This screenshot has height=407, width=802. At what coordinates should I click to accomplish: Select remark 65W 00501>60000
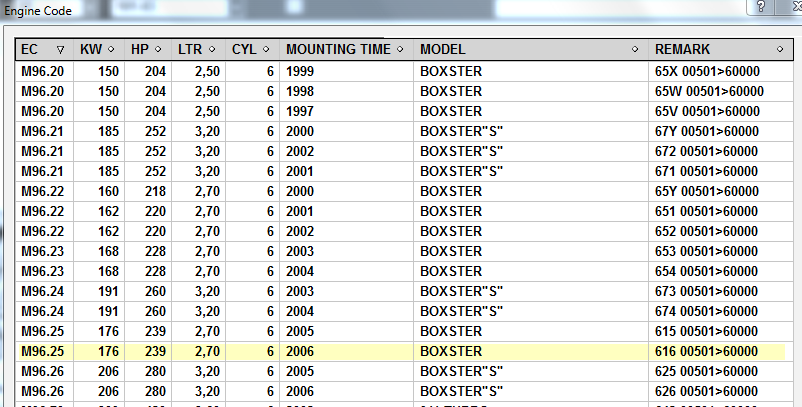coord(709,91)
